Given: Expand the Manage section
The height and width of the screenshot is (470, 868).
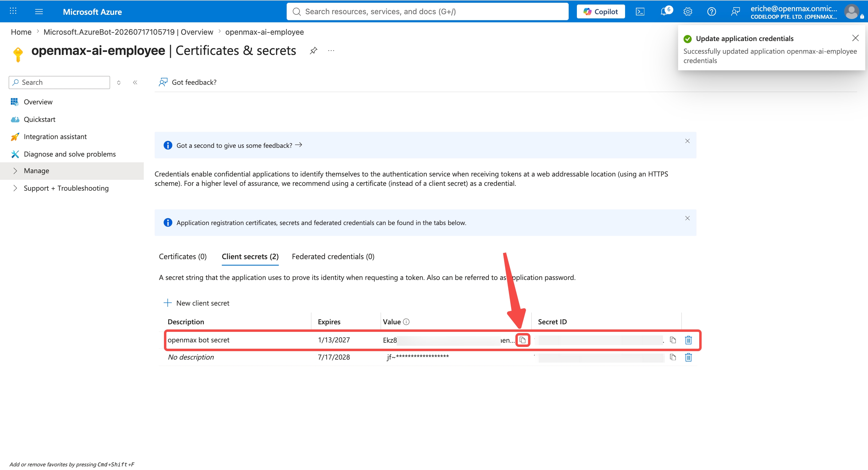Looking at the screenshot, I should pyautogui.click(x=72, y=171).
